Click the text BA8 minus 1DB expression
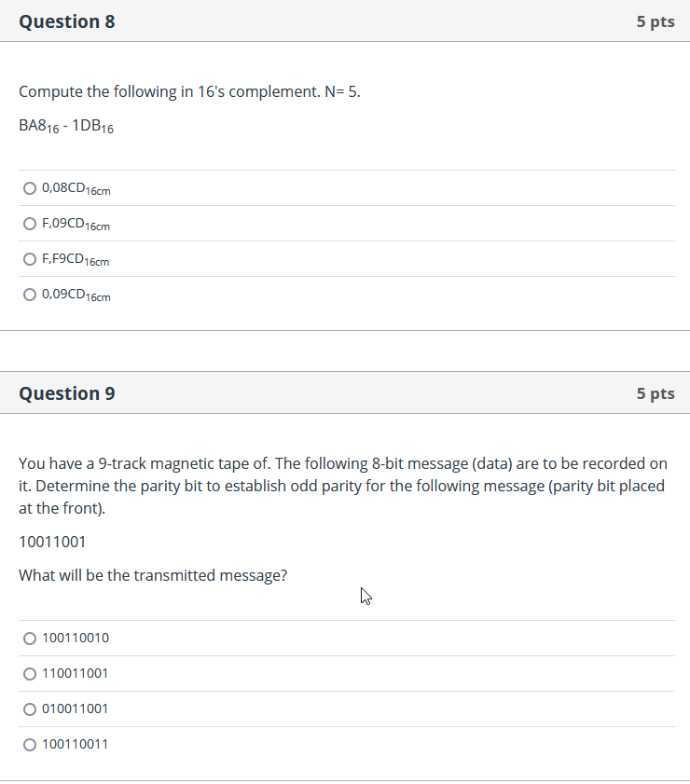Screen dimensions: 690x784 (65, 126)
